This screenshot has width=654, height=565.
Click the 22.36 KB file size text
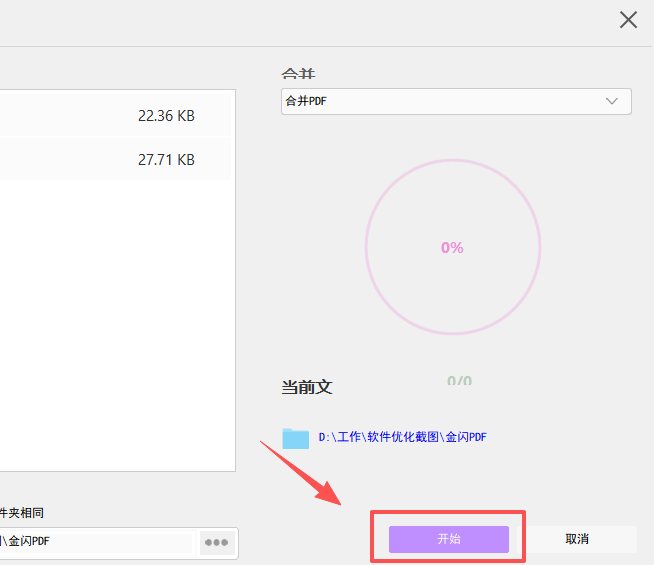(166, 116)
